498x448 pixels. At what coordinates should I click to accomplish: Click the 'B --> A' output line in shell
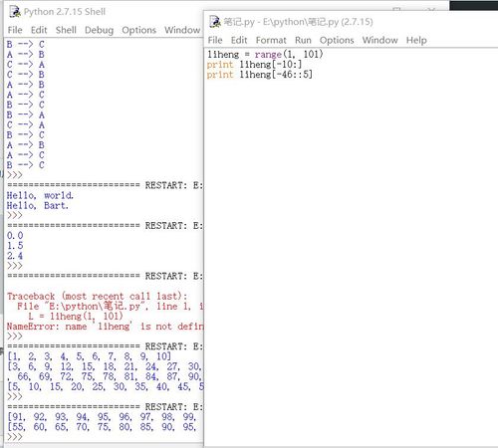click(26, 114)
